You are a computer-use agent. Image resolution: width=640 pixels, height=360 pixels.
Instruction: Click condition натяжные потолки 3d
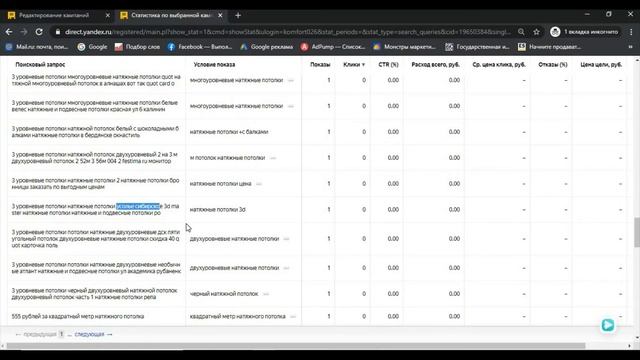(218, 209)
